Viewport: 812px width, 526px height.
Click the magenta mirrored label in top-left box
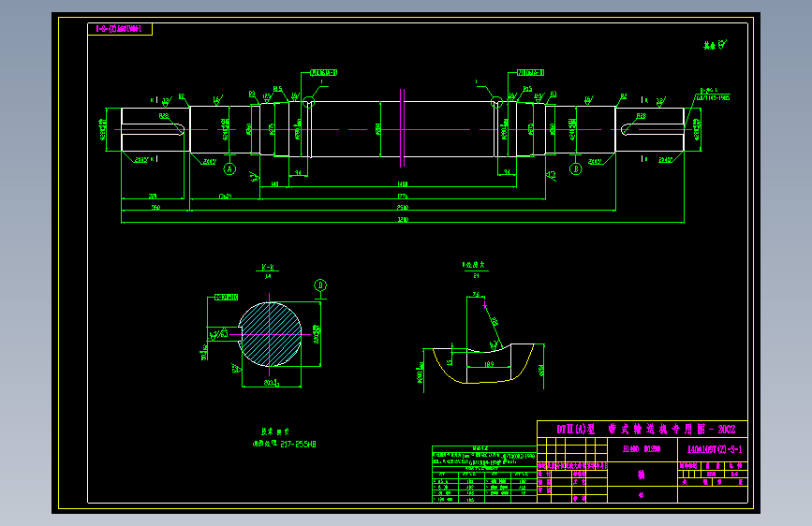coord(119,29)
